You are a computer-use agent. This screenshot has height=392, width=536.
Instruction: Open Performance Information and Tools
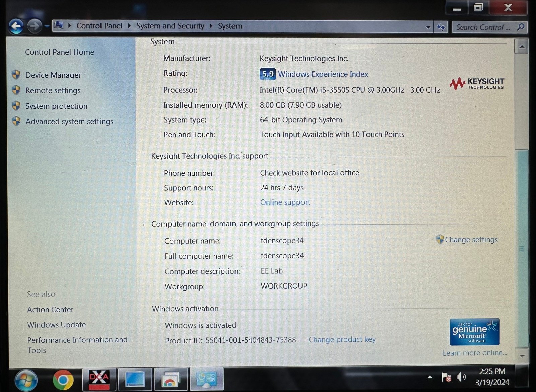point(77,345)
